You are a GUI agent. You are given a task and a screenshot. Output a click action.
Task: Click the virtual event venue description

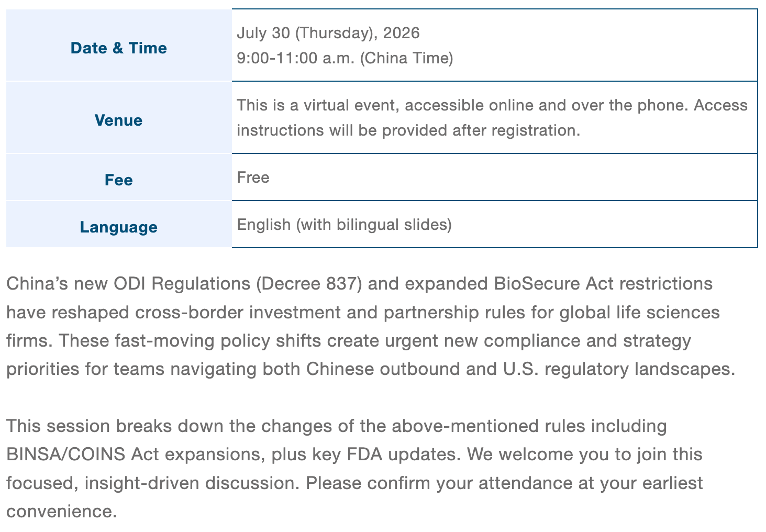click(x=492, y=117)
